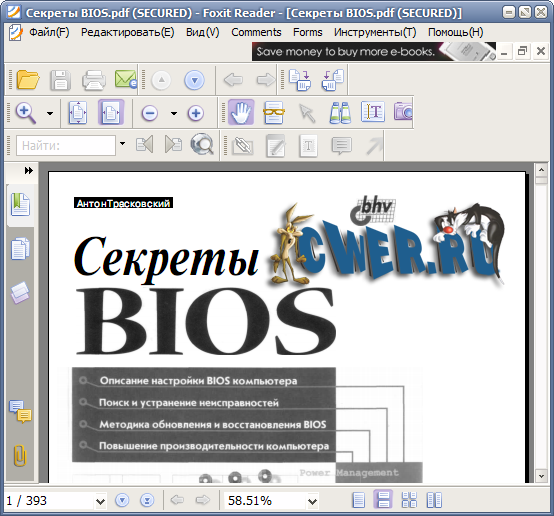
Task: Click the printer icon in toolbar
Action: pyautogui.click(x=94, y=80)
